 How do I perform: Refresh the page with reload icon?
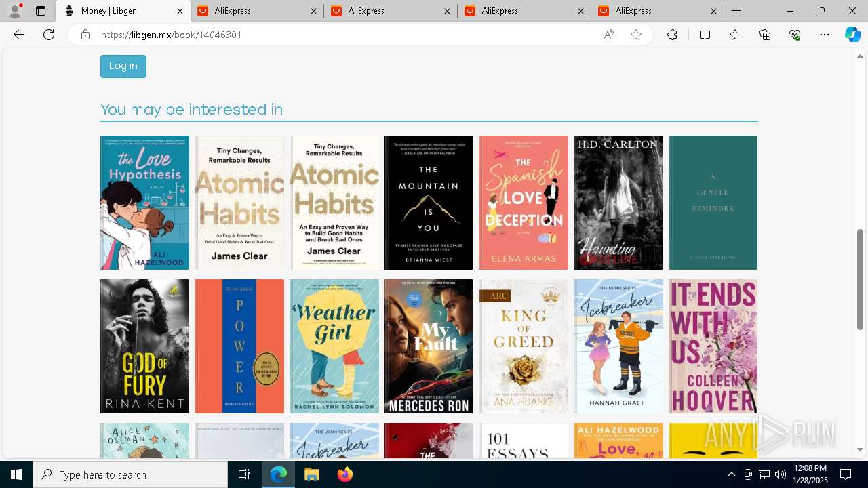coord(49,35)
